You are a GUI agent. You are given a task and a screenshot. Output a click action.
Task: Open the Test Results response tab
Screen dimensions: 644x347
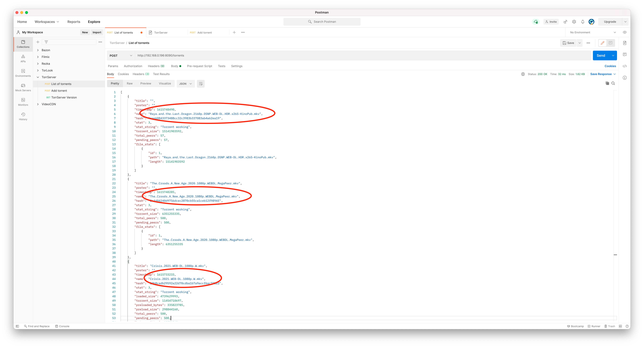click(x=161, y=74)
